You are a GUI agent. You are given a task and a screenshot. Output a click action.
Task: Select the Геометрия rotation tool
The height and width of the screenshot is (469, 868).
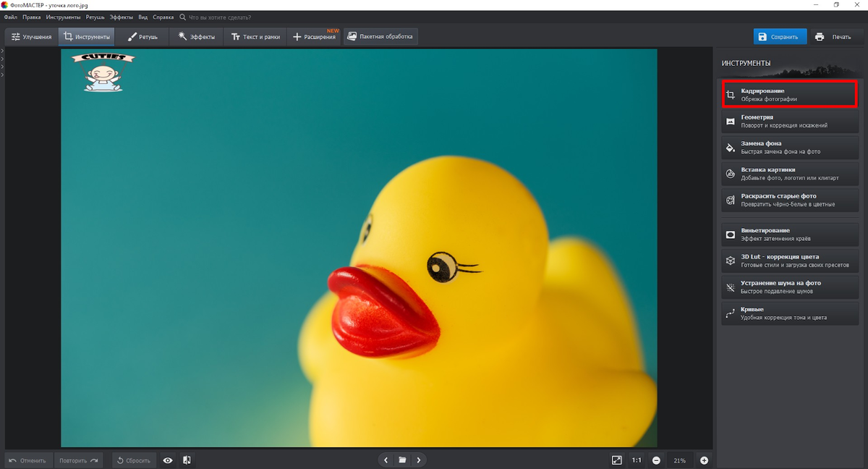click(x=790, y=121)
